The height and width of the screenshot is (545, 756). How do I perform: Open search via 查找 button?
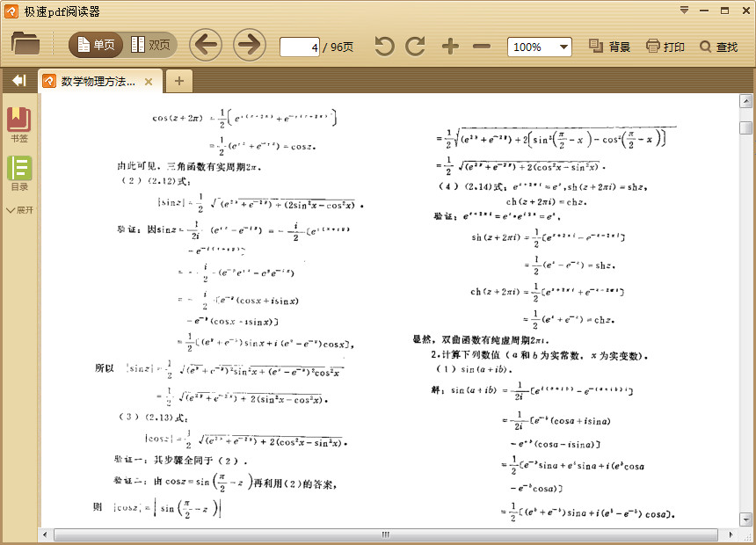pos(719,47)
